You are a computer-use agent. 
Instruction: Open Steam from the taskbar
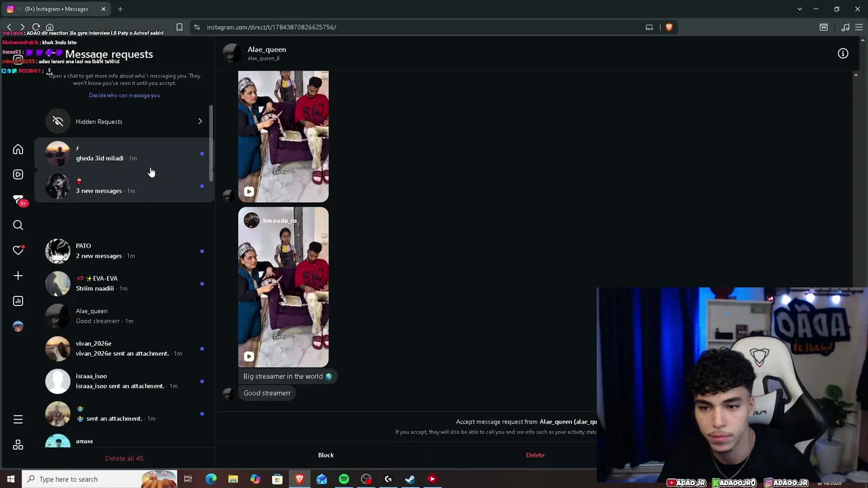click(410, 479)
